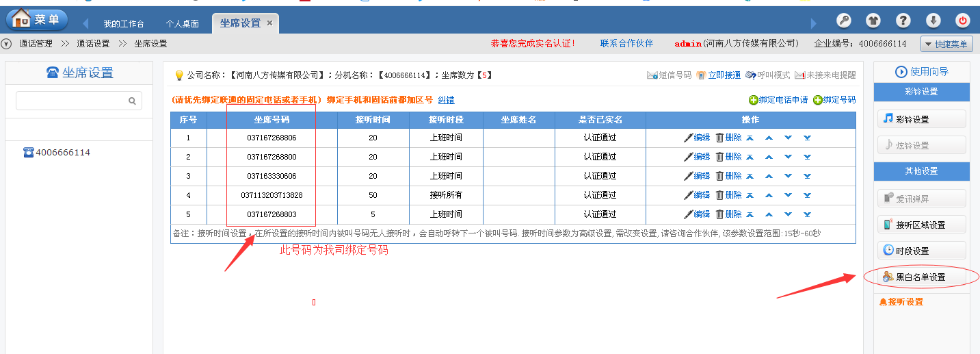The image size is (980, 354).
Task: Move row 5 up one position
Action: (769, 214)
